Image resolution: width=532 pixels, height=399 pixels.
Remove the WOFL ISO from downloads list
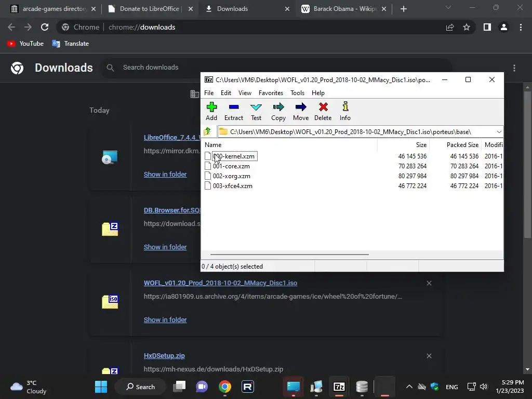pos(429,283)
